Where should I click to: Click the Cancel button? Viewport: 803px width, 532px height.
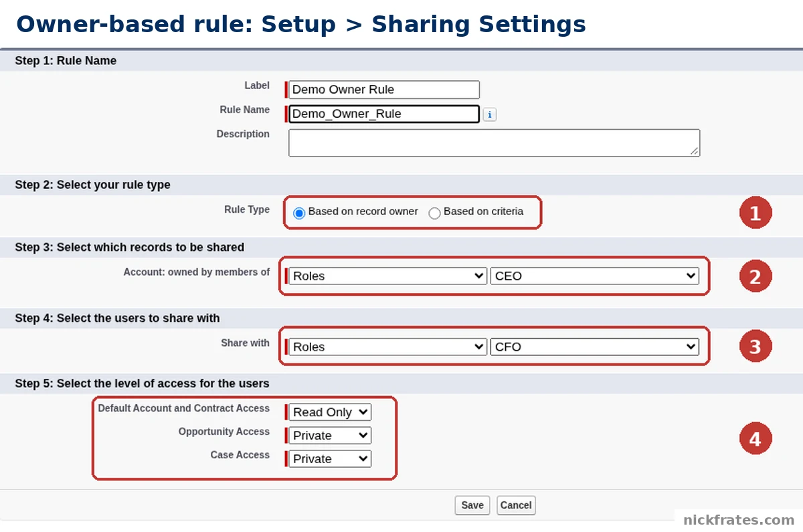516,505
